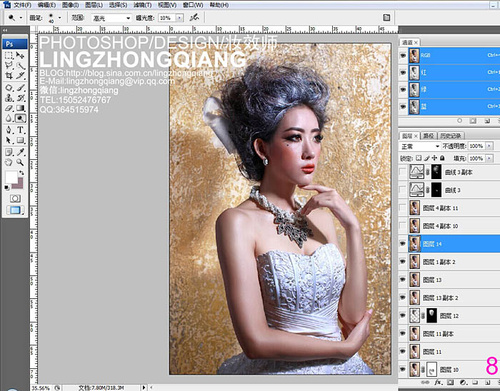
Task: Hide the 红 channel
Action: coord(403,72)
